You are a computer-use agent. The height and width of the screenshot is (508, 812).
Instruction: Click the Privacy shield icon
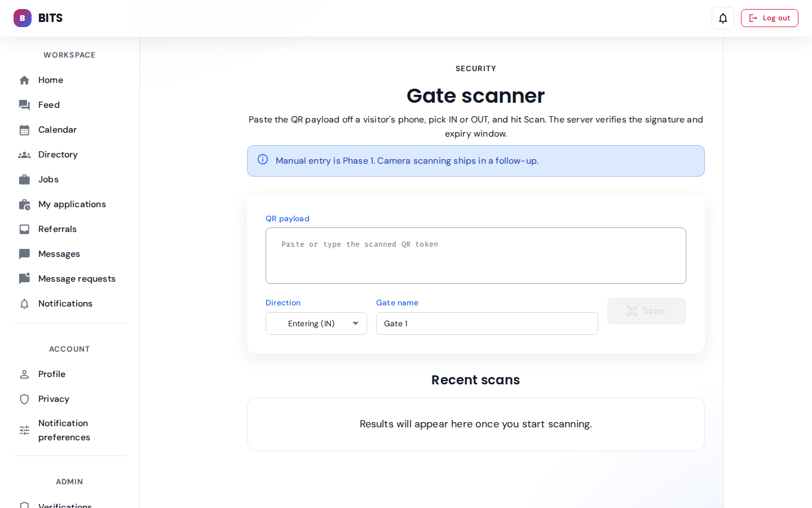pos(24,399)
